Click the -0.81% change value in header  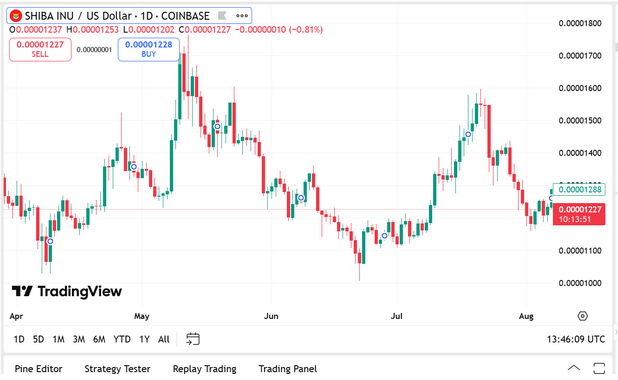click(x=306, y=30)
